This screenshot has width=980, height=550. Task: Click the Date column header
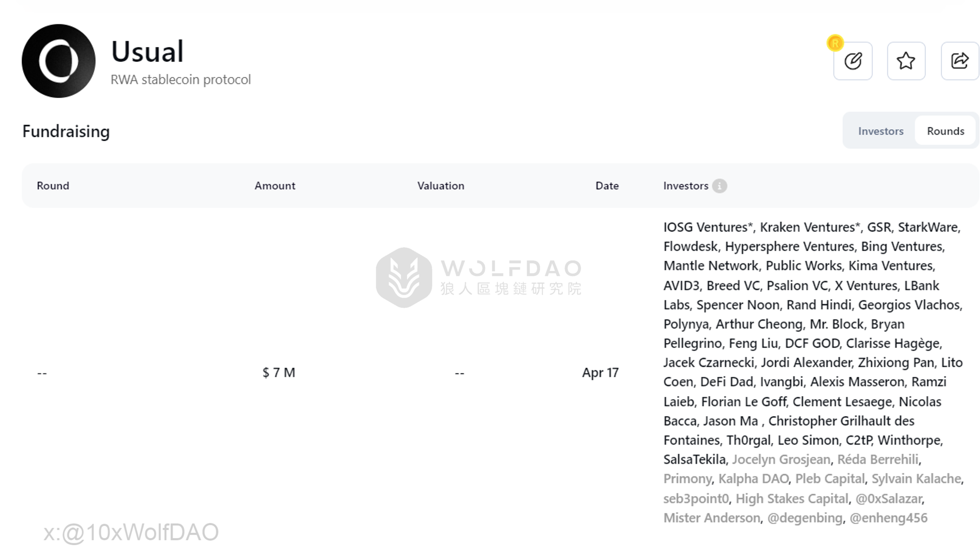(607, 186)
